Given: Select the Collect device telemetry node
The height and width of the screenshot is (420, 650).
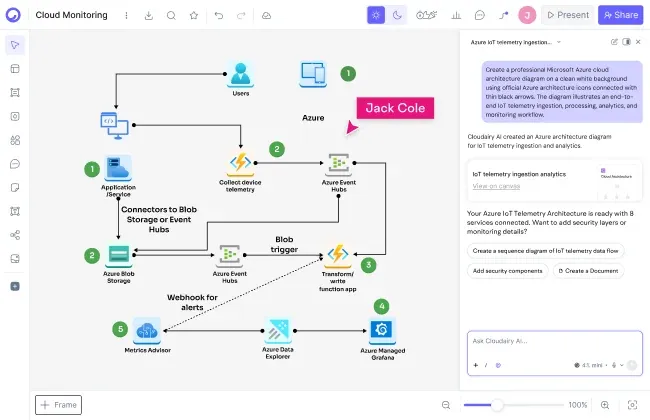Looking at the screenshot, I should coord(240,172).
